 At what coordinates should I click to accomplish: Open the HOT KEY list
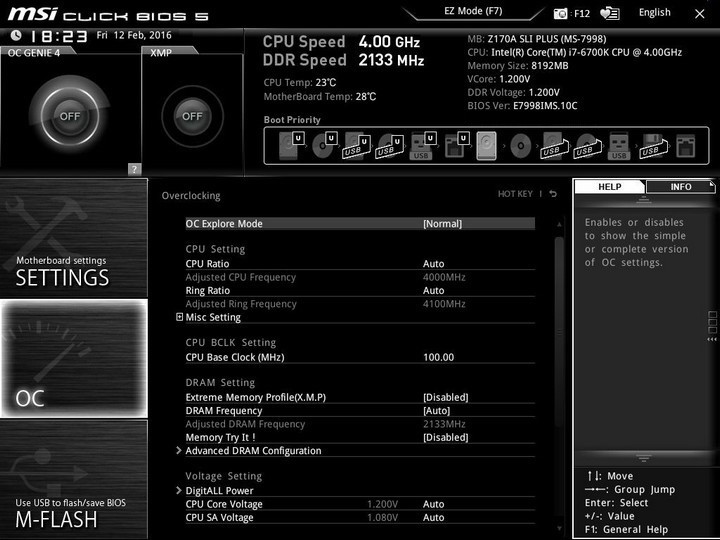pos(515,194)
